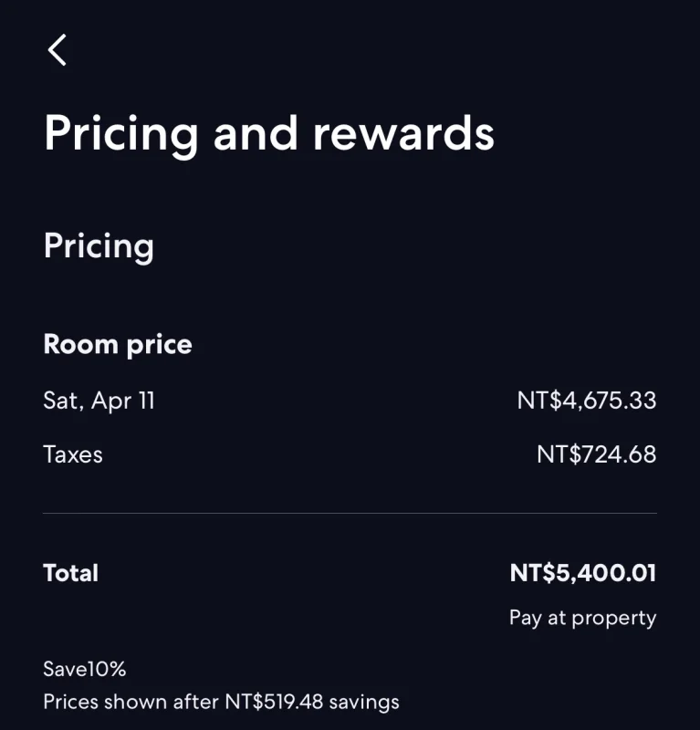The height and width of the screenshot is (730, 700).
Task: Tap the "Save10%" promotion label
Action: [x=84, y=669]
